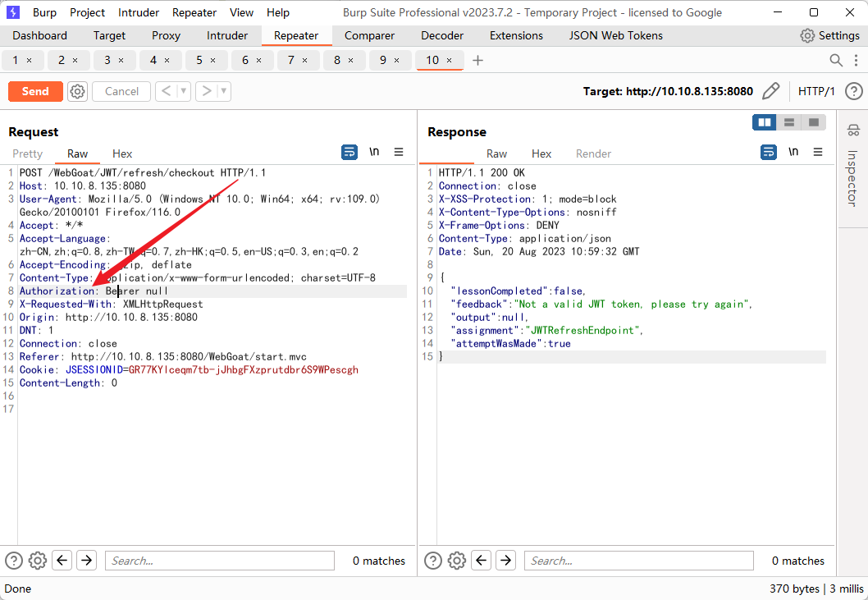This screenshot has height=600, width=868.
Task: Switch to the Dashboard tab
Action: (x=40, y=35)
